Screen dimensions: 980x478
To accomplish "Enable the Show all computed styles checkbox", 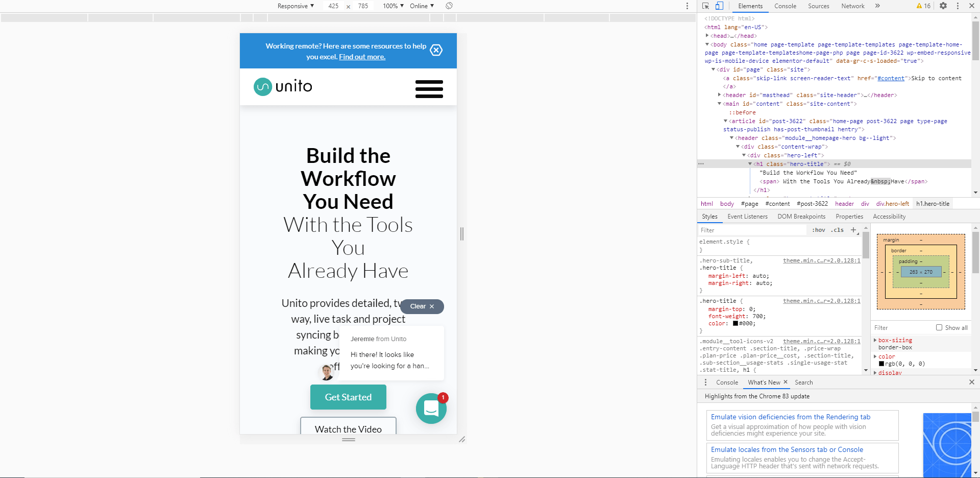I will click(939, 327).
